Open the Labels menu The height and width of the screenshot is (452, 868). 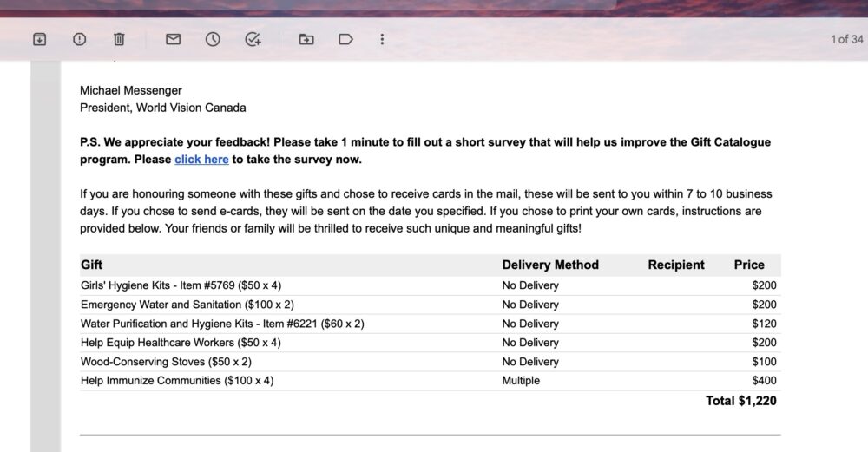coord(345,39)
